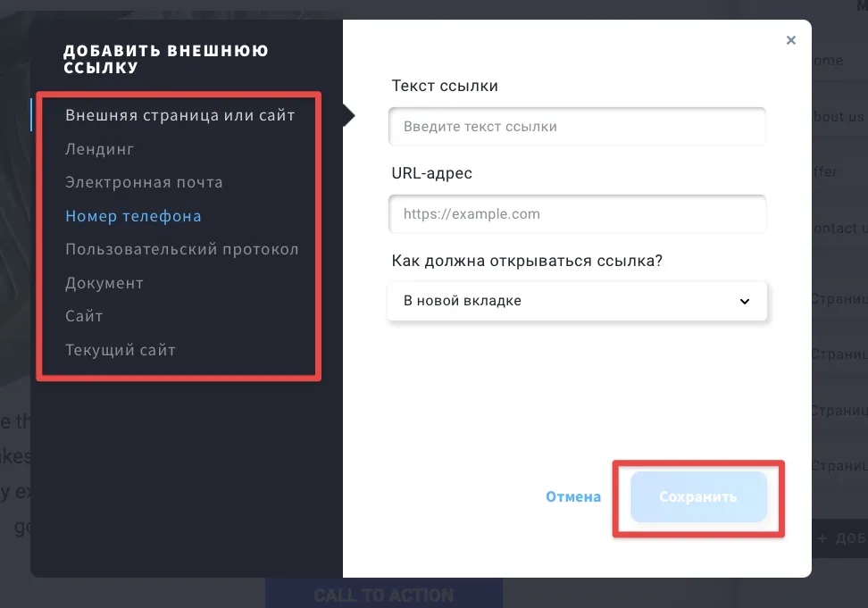Select Сайт link type
This screenshot has width=868, height=608.
tap(84, 316)
